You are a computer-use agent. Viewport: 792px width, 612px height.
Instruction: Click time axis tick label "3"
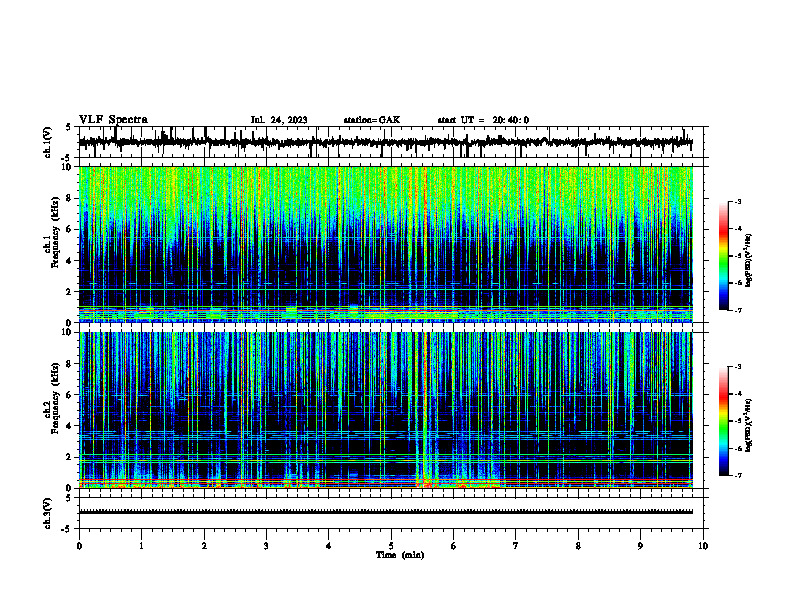(x=266, y=546)
